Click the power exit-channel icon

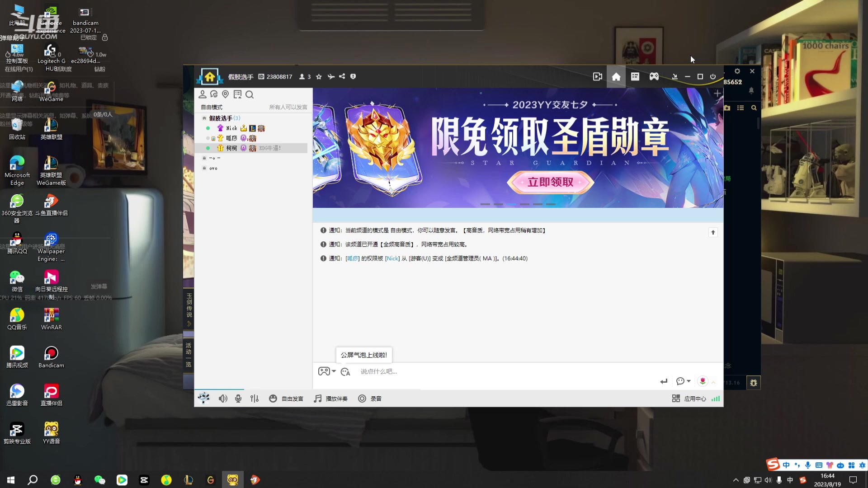(713, 77)
